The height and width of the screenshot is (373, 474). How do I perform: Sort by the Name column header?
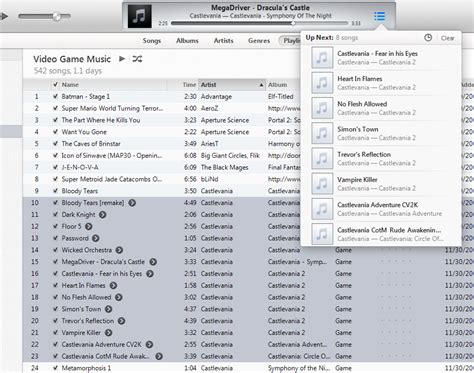click(x=113, y=85)
